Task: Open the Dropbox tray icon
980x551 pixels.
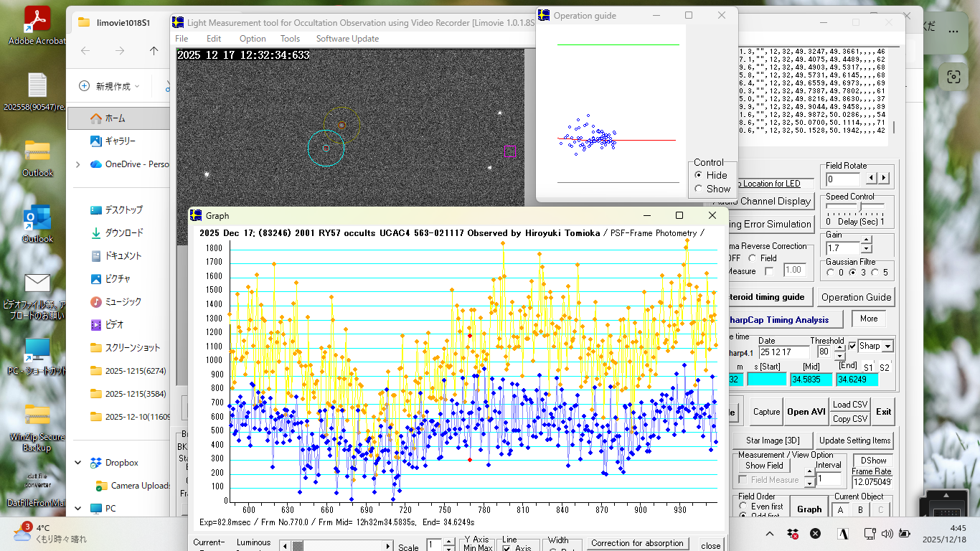Action: click(793, 534)
